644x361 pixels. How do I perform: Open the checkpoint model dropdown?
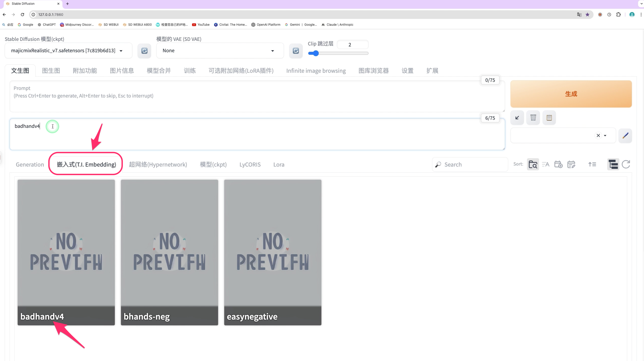point(68,51)
